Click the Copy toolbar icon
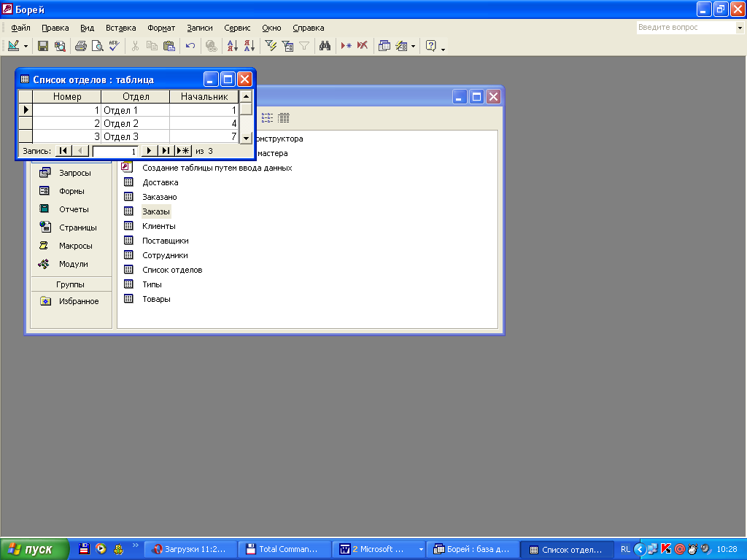Screen dimensions: 747x560 [152, 46]
